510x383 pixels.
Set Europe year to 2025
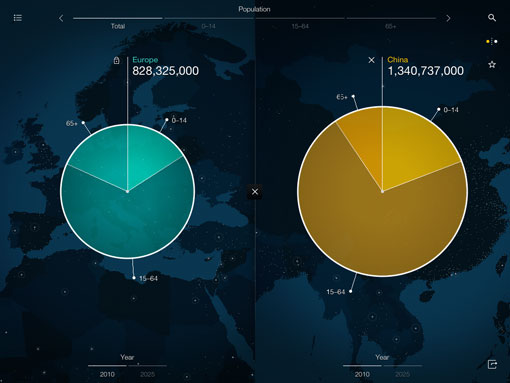[x=147, y=374]
